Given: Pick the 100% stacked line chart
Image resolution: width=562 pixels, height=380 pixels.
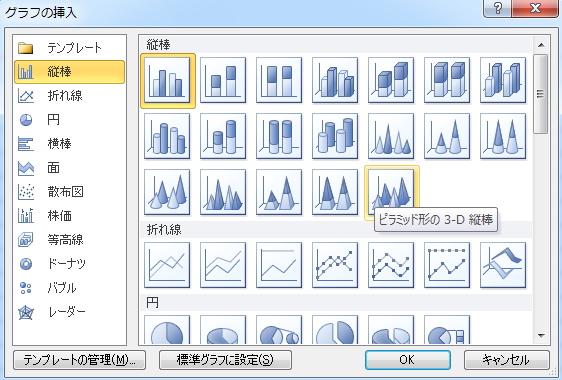Looking at the screenshot, I should (x=279, y=265).
